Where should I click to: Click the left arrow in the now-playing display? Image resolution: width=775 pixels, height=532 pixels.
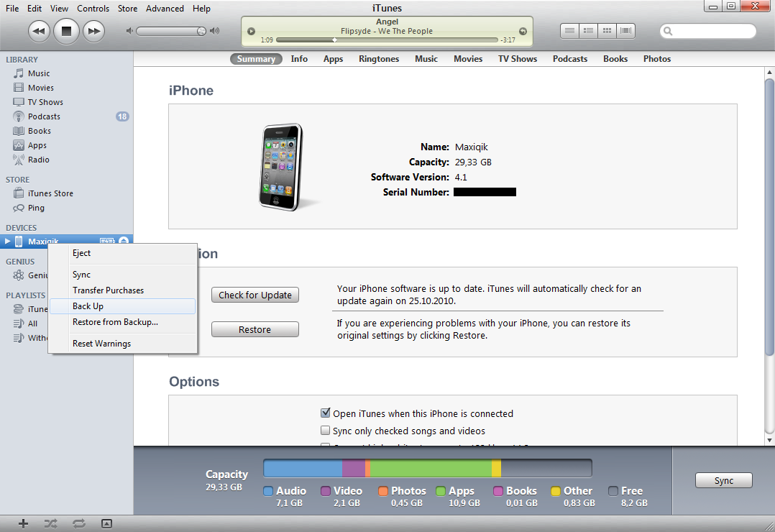tap(251, 31)
